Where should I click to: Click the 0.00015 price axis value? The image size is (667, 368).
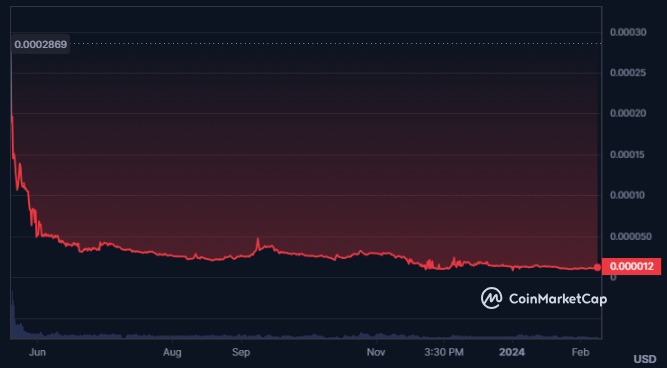[x=628, y=155]
